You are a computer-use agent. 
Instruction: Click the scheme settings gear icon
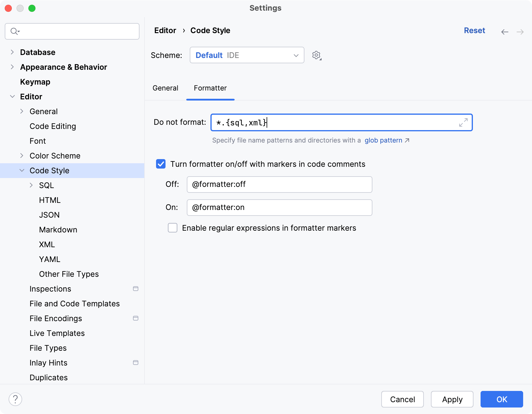[316, 55]
